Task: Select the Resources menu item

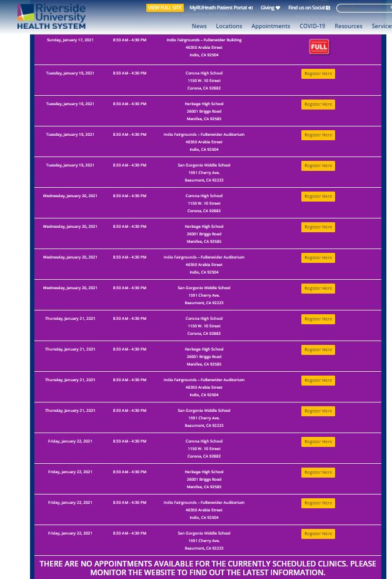Action: tap(348, 26)
